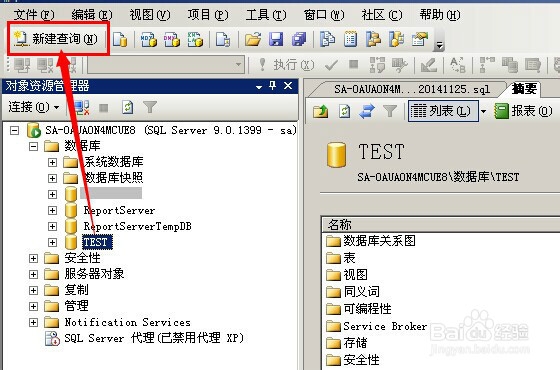Viewport: 560px width, 370px height.
Task: Expand the ReportServer database node
Action: [52, 210]
